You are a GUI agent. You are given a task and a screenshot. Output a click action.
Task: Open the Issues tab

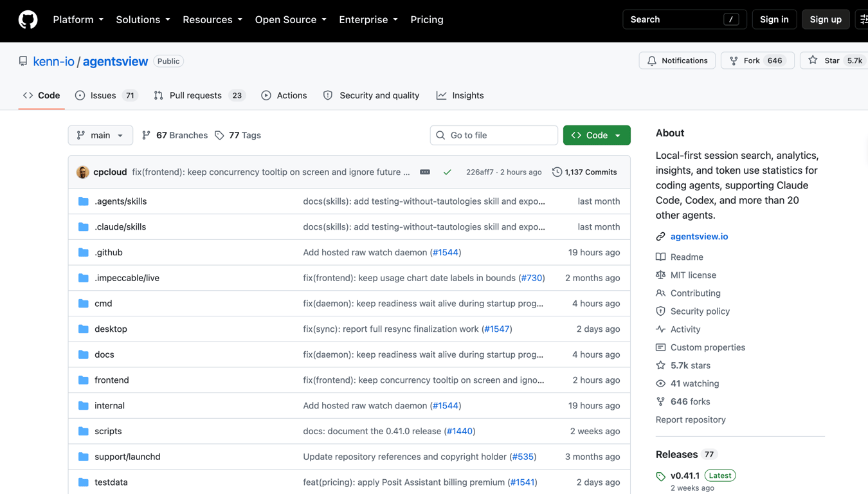[106, 95]
